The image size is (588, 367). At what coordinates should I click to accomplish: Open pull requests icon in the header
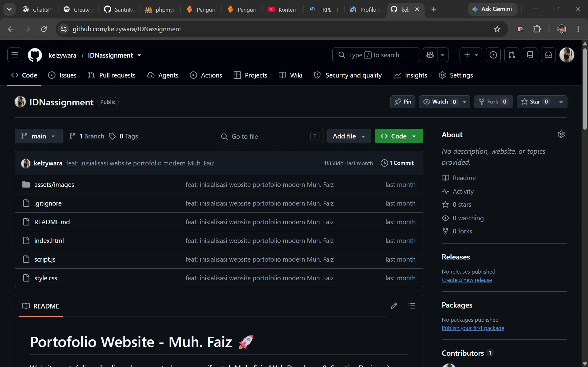coord(512,55)
